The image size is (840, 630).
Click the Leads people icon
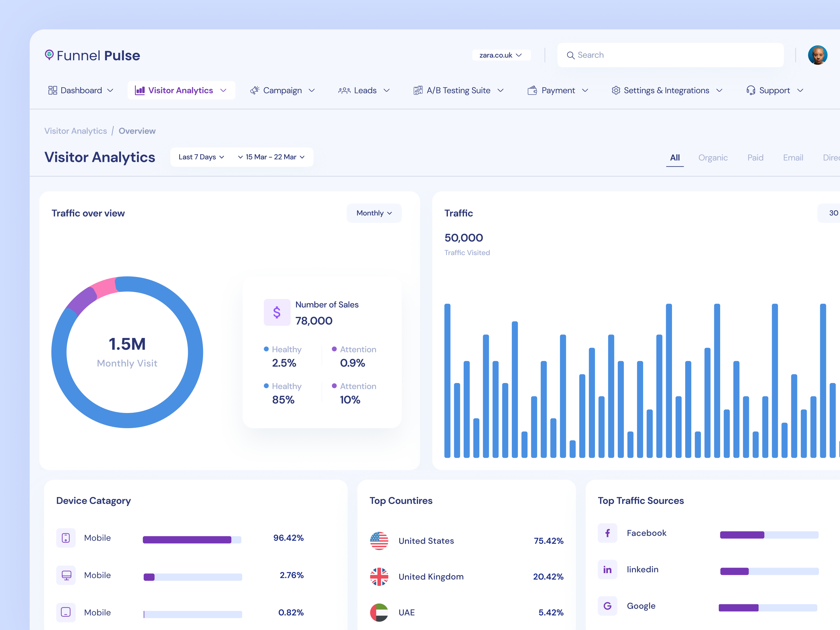pyautogui.click(x=344, y=90)
